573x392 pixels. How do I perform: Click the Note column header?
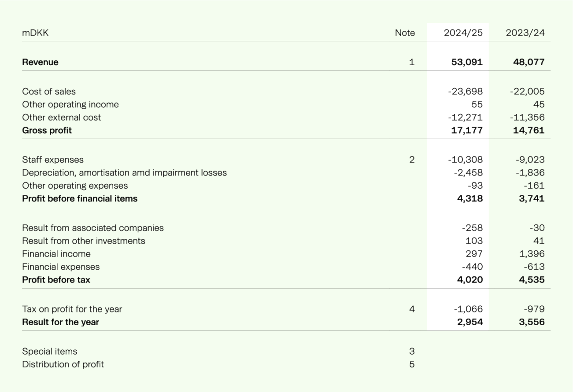click(x=404, y=33)
